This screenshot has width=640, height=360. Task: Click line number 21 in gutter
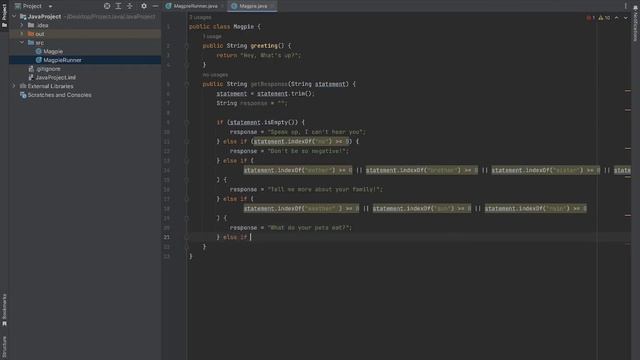click(x=167, y=237)
